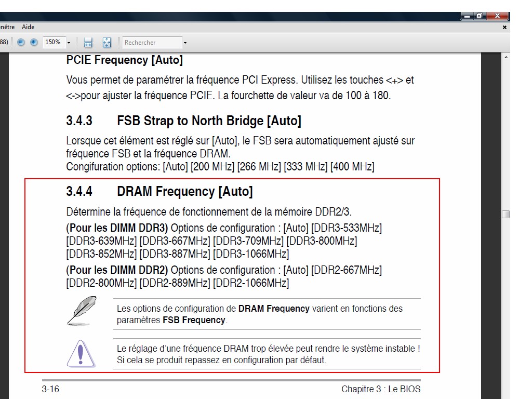Open the zoom level dropdown arrow
The width and height of the screenshot is (532, 399).
point(69,43)
